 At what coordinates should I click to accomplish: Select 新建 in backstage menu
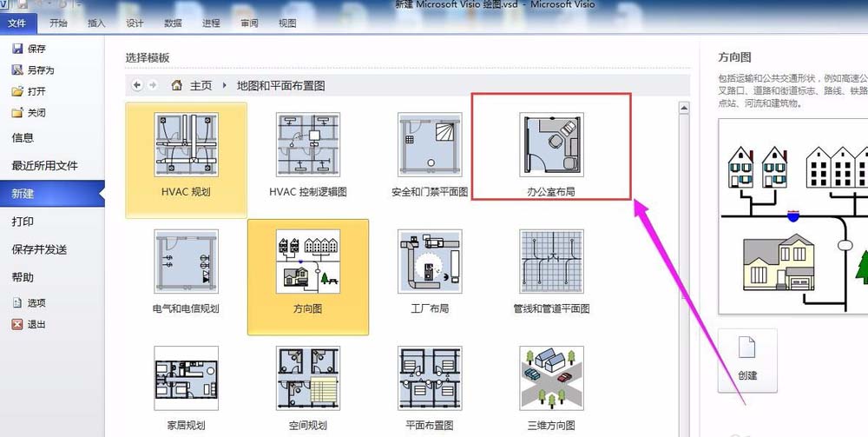(x=52, y=193)
